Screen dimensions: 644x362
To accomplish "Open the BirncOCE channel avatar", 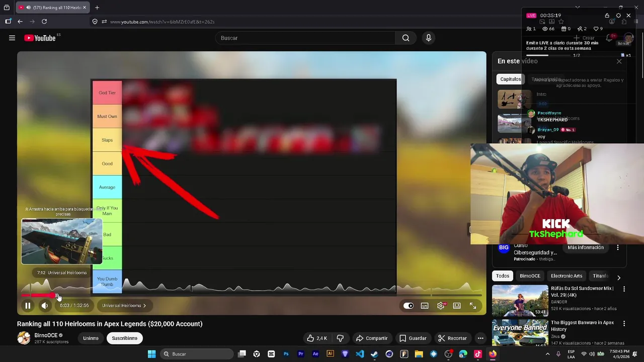I will 24,338.
